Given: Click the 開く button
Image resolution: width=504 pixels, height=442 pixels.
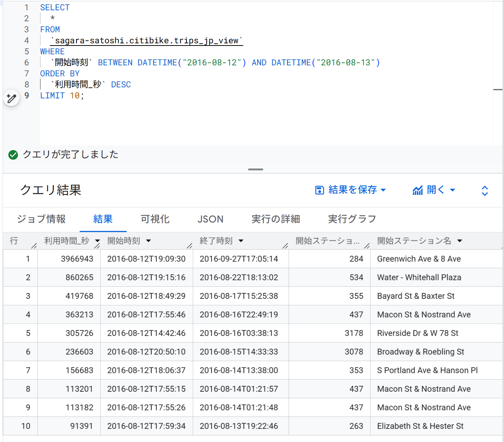Looking at the screenshot, I should click(434, 190).
